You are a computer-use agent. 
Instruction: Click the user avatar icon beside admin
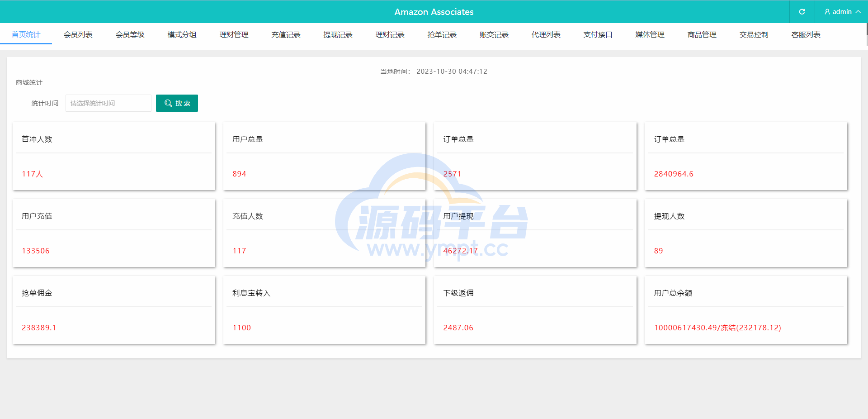pos(827,12)
